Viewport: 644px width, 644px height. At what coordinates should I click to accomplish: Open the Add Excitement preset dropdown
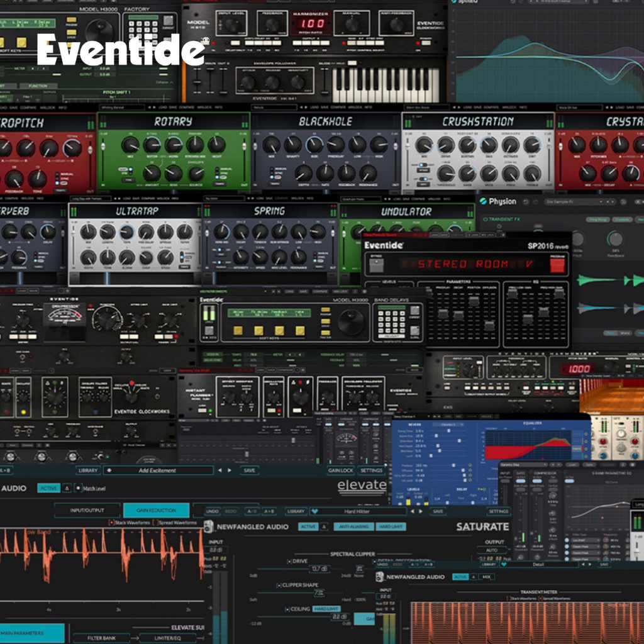tap(158, 470)
